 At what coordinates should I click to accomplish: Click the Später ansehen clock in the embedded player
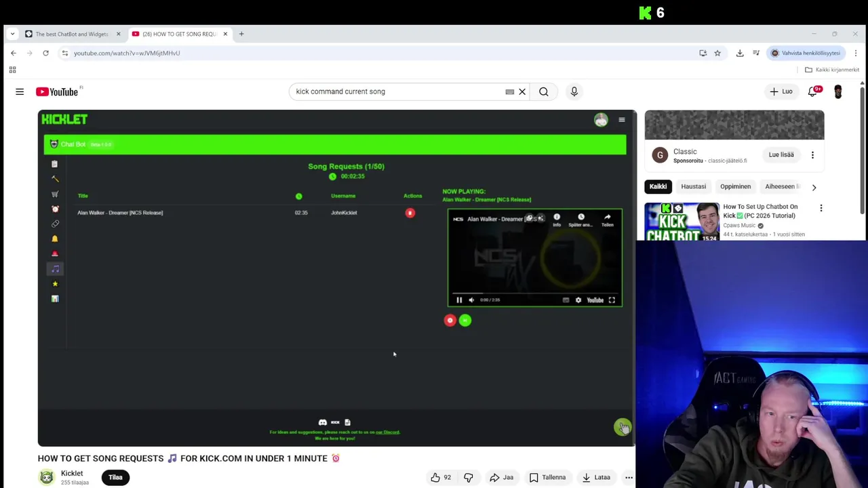coord(580,220)
